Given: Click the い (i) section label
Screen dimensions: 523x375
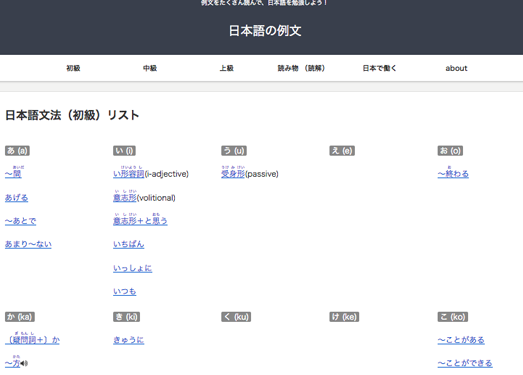Looking at the screenshot, I should (x=124, y=151).
